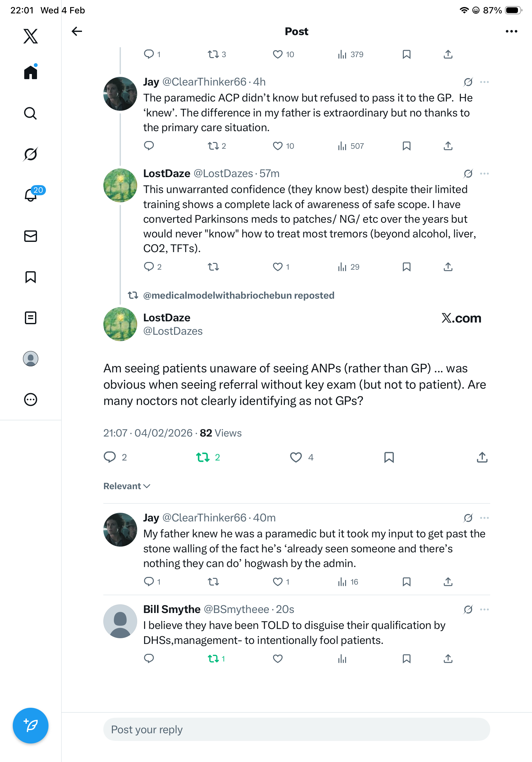Undo repost on the main post
Image resolution: width=532 pixels, height=762 pixels.
203,457
